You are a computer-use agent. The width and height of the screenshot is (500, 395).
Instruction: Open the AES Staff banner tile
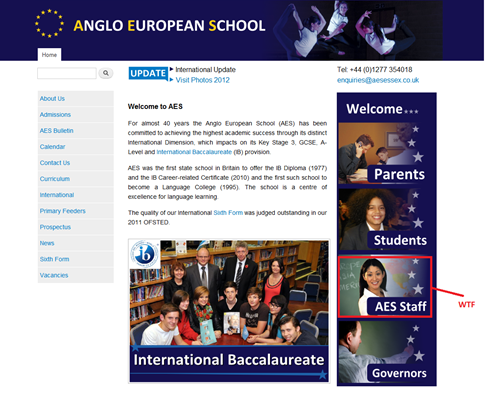click(385, 287)
